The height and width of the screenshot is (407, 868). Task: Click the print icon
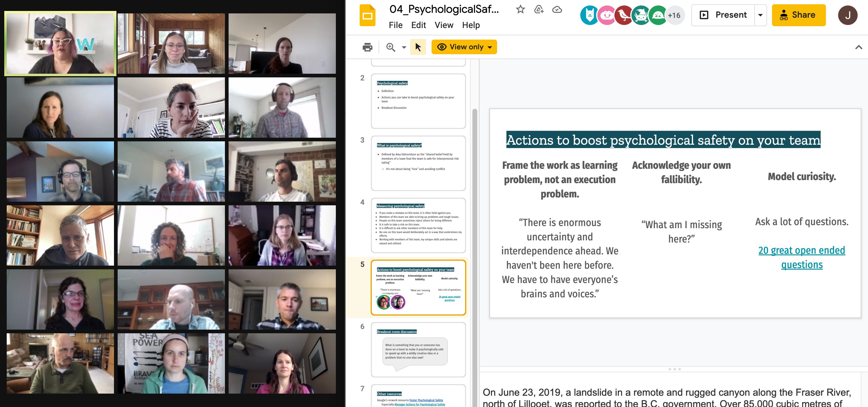coord(367,47)
